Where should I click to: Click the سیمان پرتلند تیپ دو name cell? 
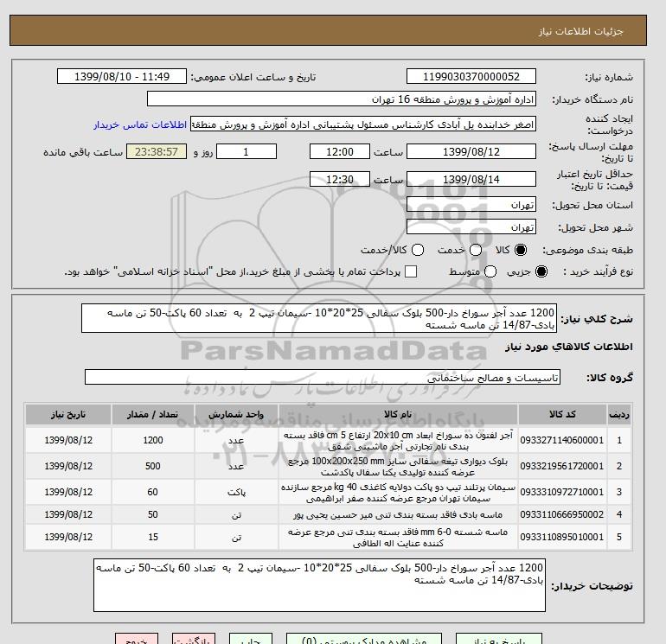click(x=398, y=493)
